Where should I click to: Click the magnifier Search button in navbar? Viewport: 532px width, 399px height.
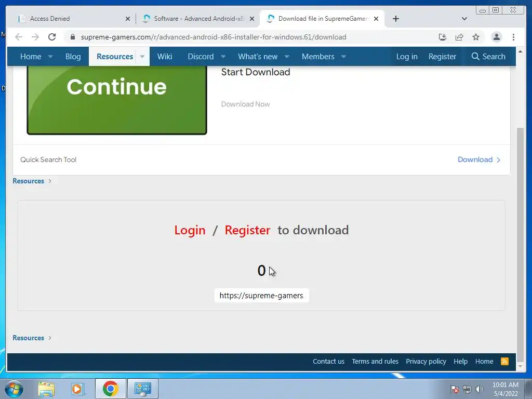(488, 56)
